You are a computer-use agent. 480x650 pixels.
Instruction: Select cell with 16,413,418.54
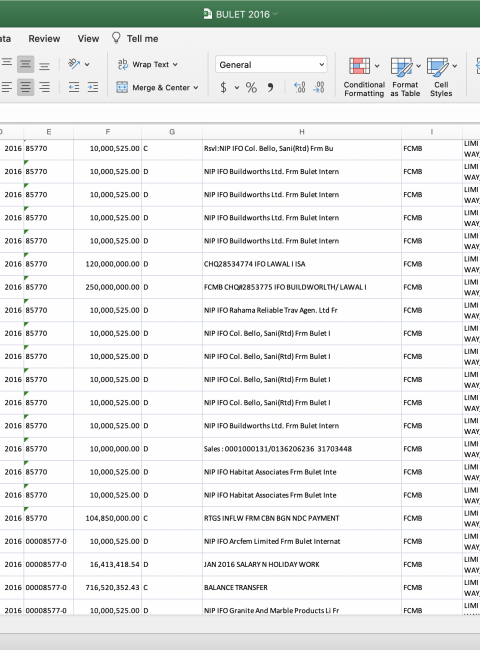tap(108, 565)
